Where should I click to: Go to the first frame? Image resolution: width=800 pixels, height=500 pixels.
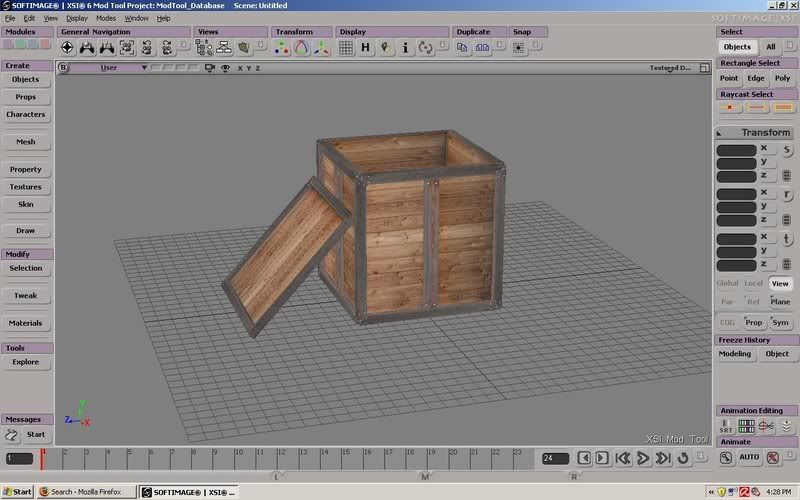623,458
